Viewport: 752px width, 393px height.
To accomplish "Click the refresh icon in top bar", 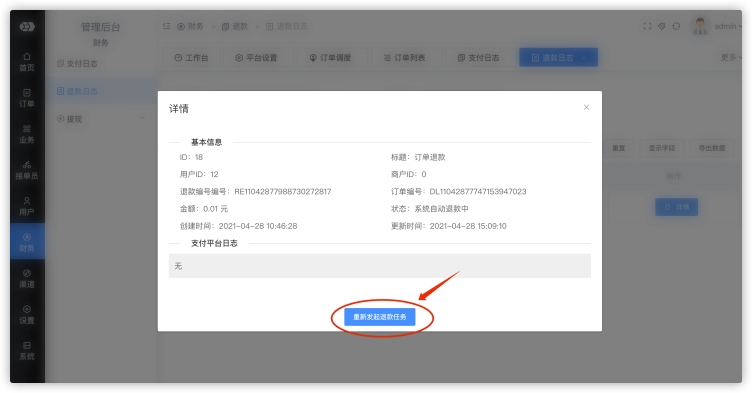I will [676, 26].
